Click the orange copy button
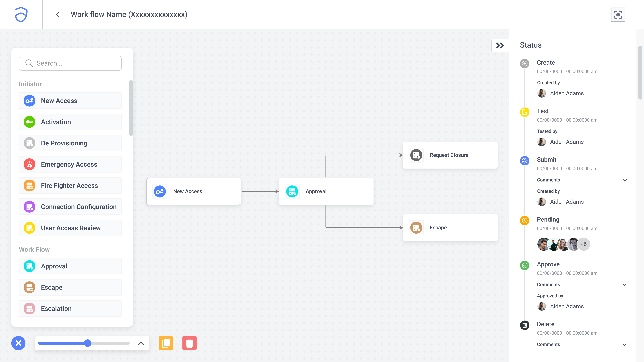The width and height of the screenshot is (644, 362). pos(166,343)
